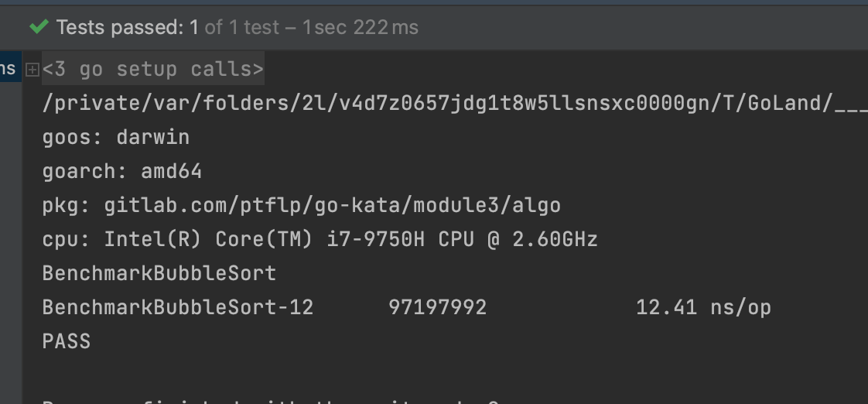Click the green tests-passed checkmark icon

tap(39, 27)
